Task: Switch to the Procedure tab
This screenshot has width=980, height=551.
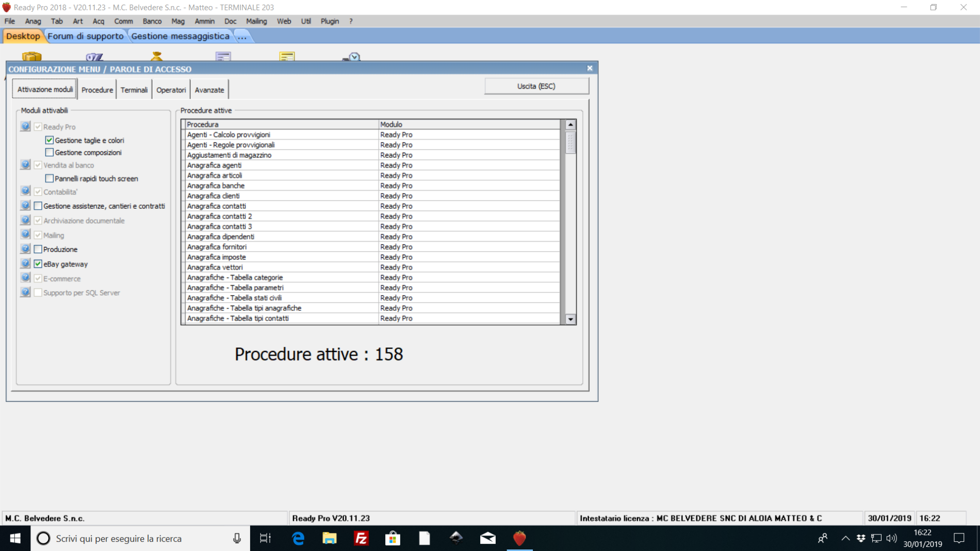Action: coord(97,90)
